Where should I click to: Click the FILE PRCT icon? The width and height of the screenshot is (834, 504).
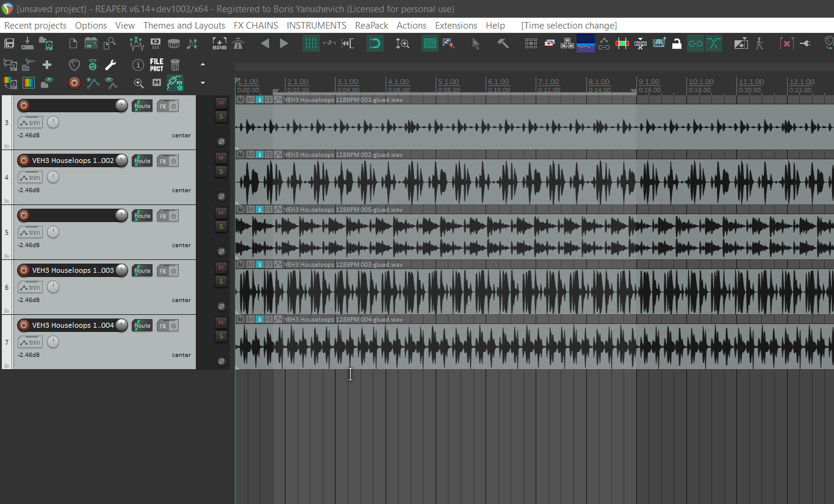pos(157,65)
